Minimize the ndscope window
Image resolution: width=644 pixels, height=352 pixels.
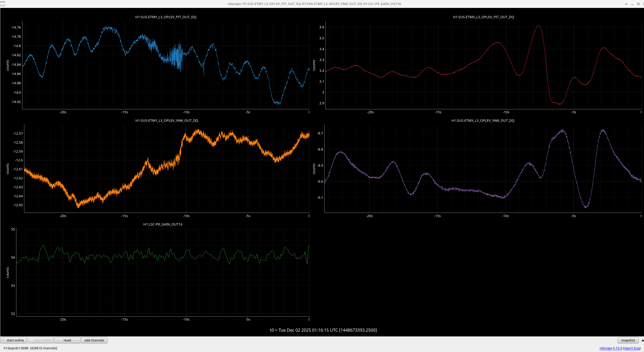(x=632, y=4)
